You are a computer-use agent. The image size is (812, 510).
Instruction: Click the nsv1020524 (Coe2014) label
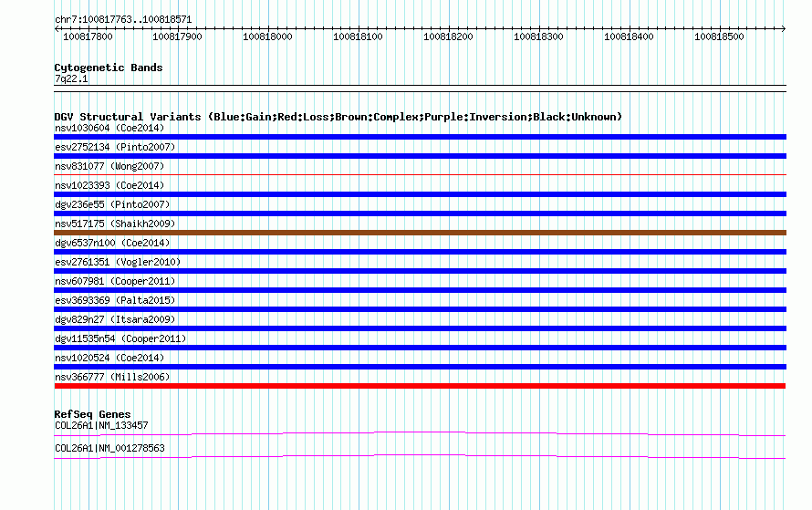[x=109, y=358]
